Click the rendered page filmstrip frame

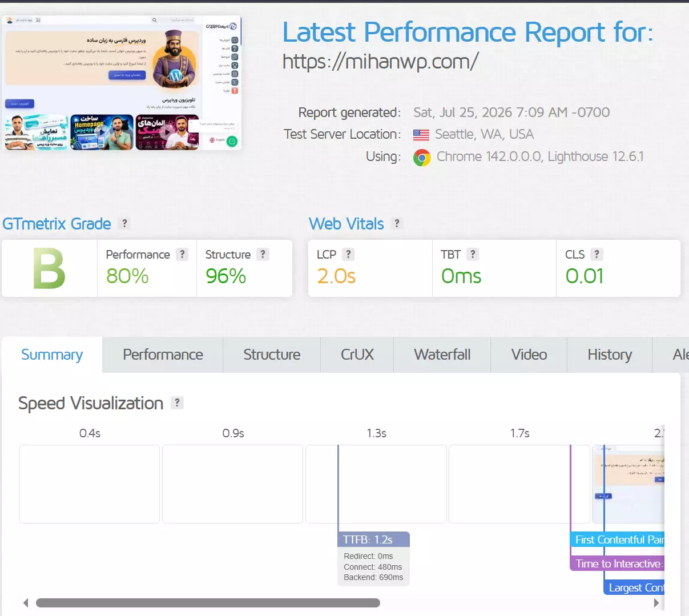[x=628, y=484]
